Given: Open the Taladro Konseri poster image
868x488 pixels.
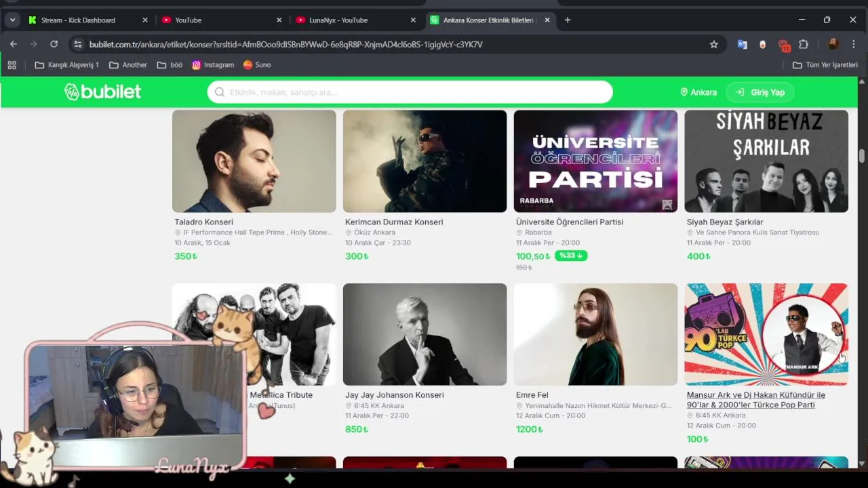Looking at the screenshot, I should 254,161.
